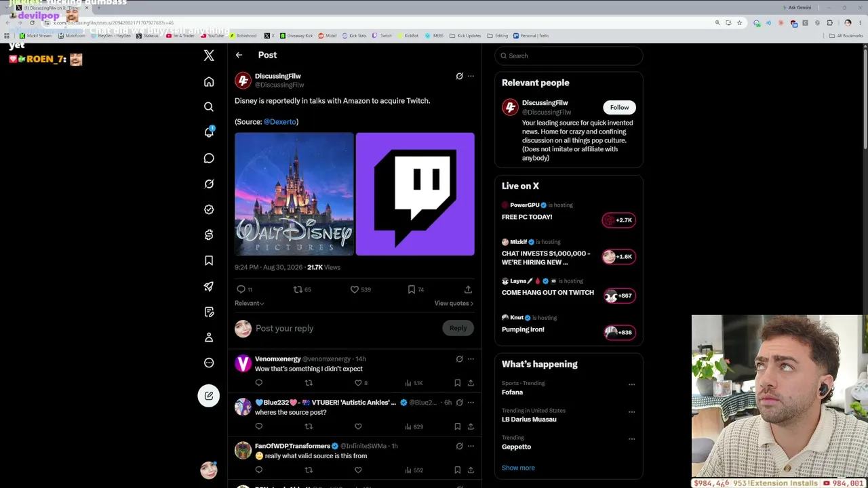Open the All Bookmarks folder
This screenshot has width=868, height=488.
846,35
